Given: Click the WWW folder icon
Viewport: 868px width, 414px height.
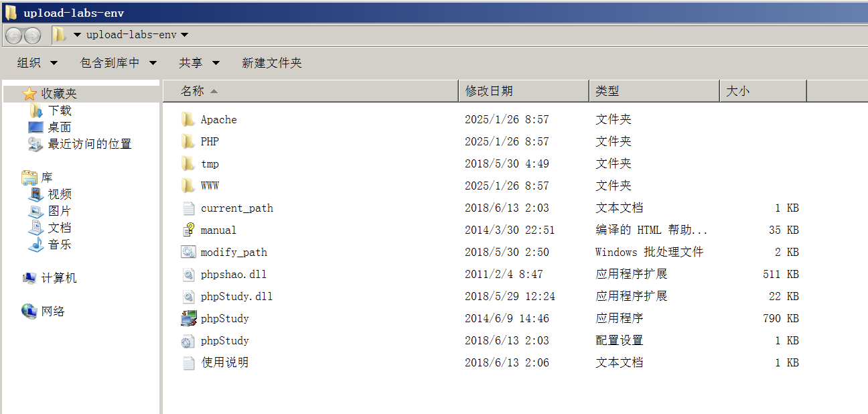Looking at the screenshot, I should click(188, 186).
